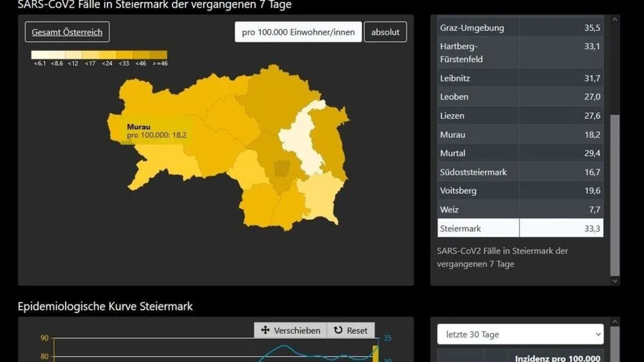Select the Leibnitz row in table
The image size is (644, 362).
tap(520, 78)
